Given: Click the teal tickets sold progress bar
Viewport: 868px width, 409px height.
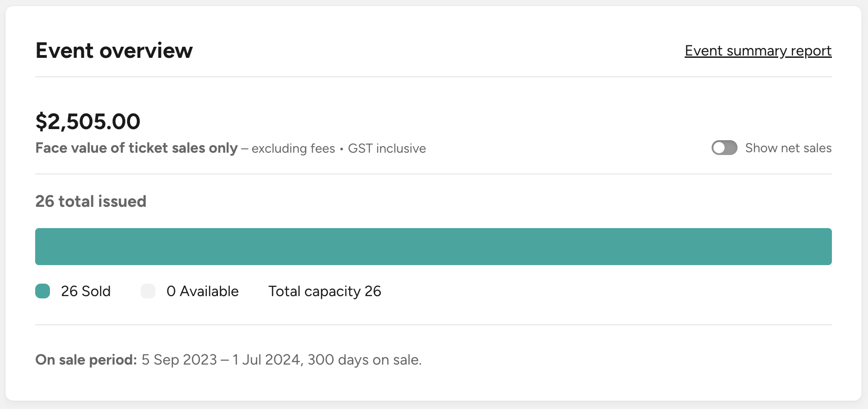Looking at the screenshot, I should coord(433,247).
